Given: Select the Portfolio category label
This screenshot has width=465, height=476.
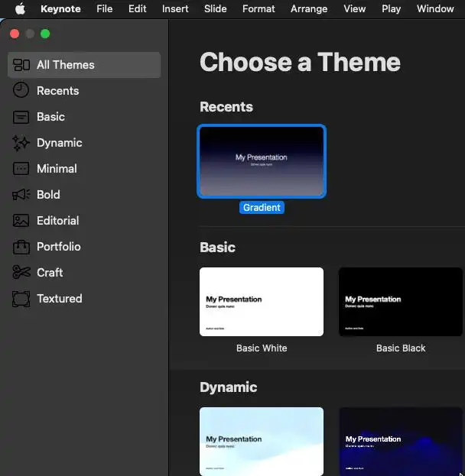Looking at the screenshot, I should (x=59, y=247).
